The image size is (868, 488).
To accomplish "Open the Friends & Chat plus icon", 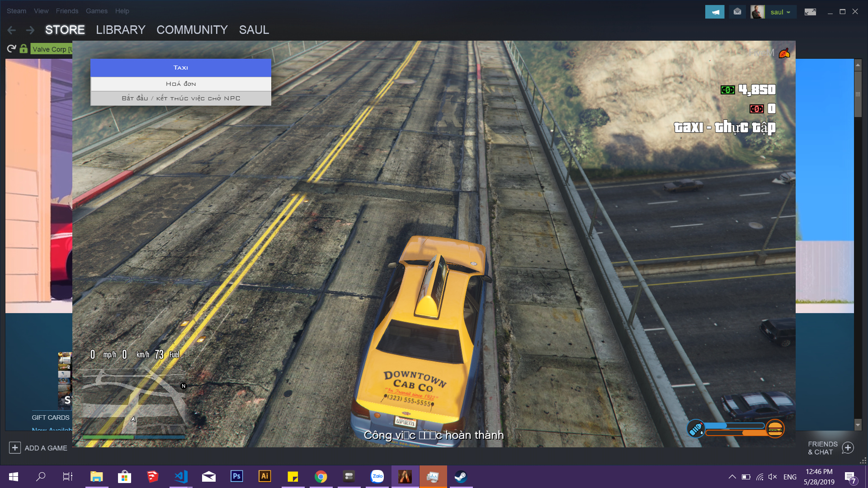I will (848, 448).
